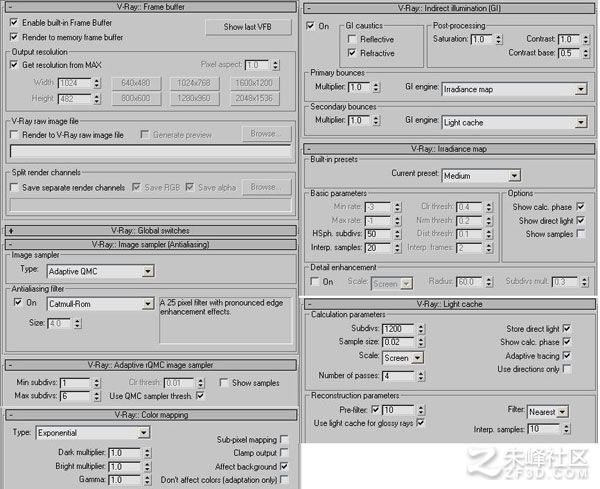Toggle the Pre-filter checkbox

tap(375, 410)
